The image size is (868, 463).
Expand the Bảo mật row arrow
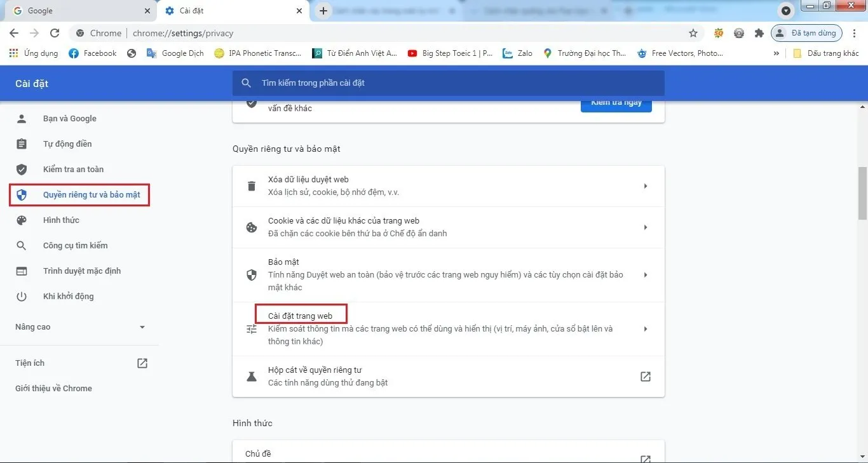click(x=646, y=275)
